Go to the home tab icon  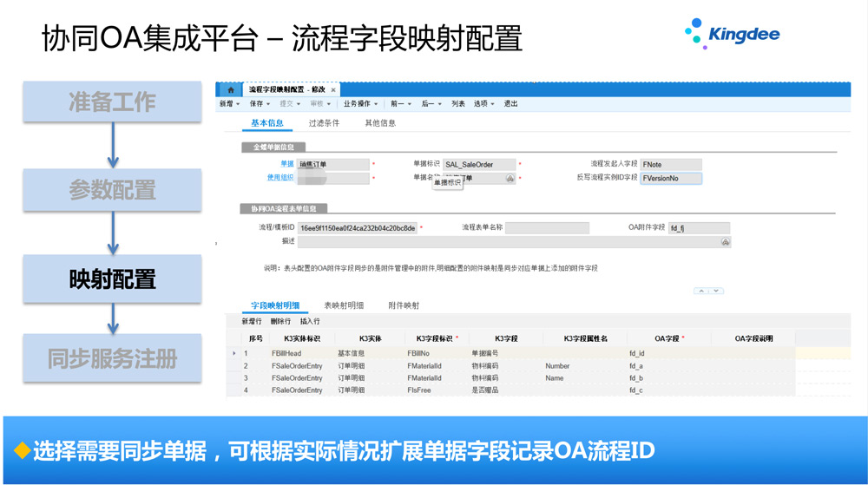(x=231, y=89)
